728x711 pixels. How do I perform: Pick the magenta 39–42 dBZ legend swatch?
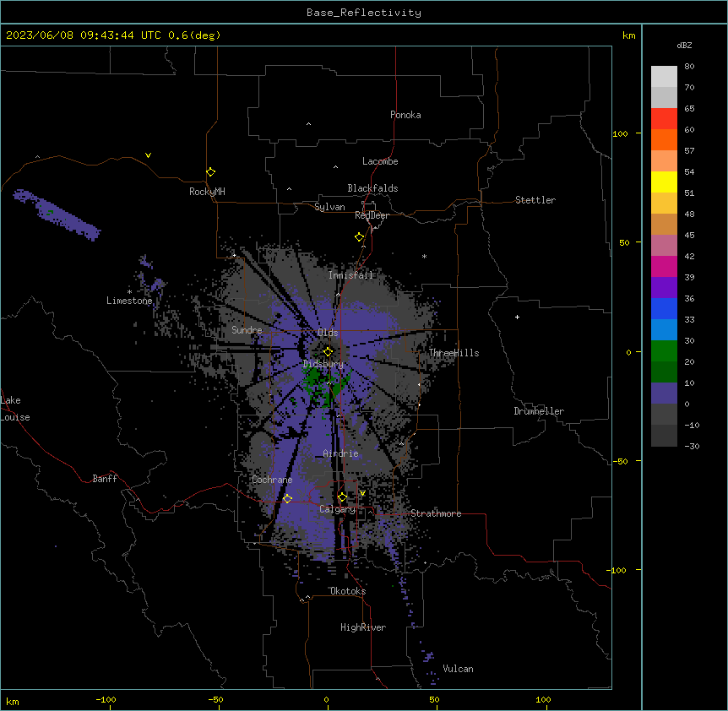click(x=664, y=266)
